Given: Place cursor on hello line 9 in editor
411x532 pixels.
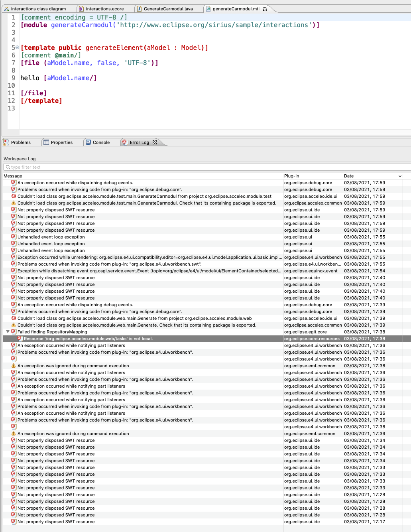Looking at the screenshot, I should pos(59,78).
